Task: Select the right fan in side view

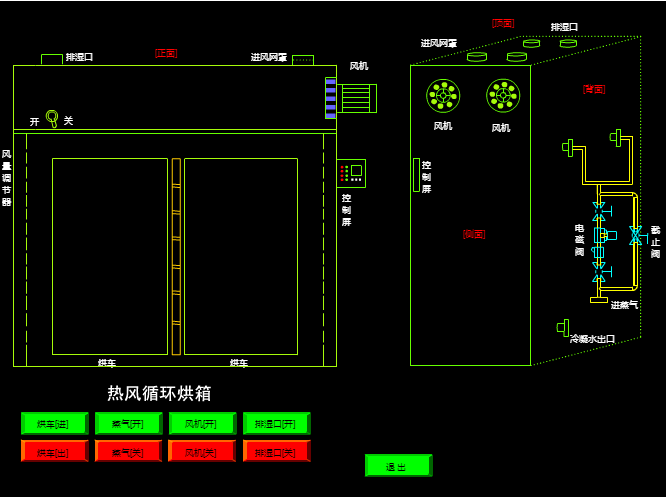Action: click(x=503, y=96)
